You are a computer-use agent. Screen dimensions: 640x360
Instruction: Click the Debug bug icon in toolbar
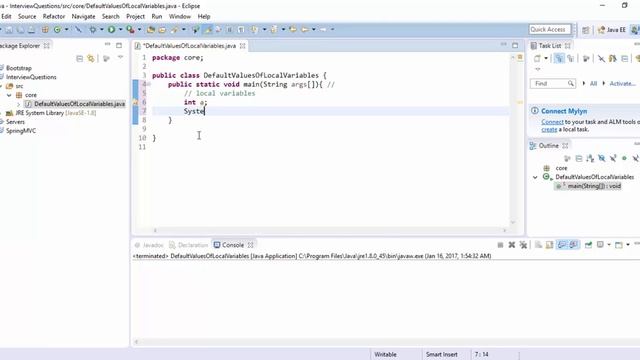(93, 29)
